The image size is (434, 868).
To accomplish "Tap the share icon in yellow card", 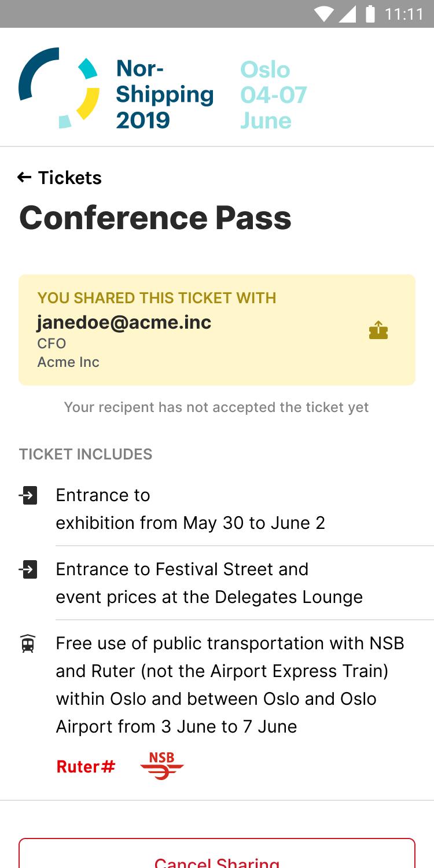I will pos(378,330).
